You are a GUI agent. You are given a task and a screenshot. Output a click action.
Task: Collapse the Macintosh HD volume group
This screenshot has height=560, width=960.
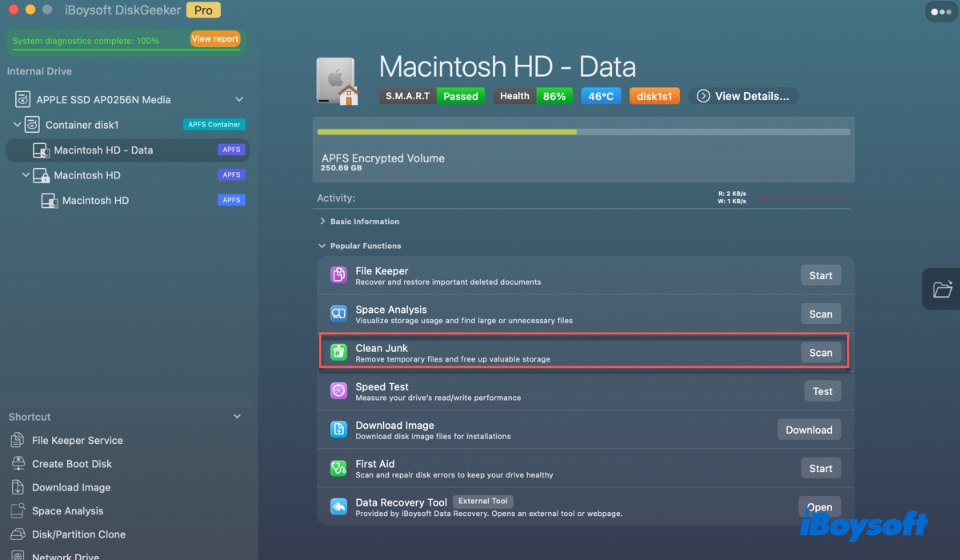(x=26, y=175)
